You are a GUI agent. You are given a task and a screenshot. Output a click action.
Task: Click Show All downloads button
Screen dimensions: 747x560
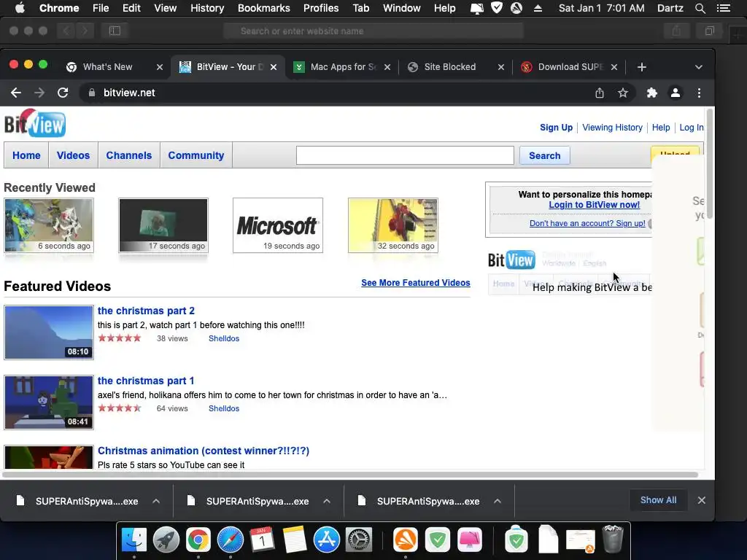[x=659, y=500]
